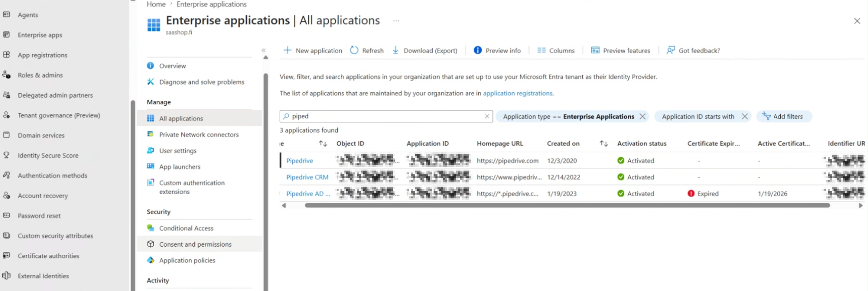Open the Pipedrive AD application
This screenshot has height=291, width=868.
308,194
